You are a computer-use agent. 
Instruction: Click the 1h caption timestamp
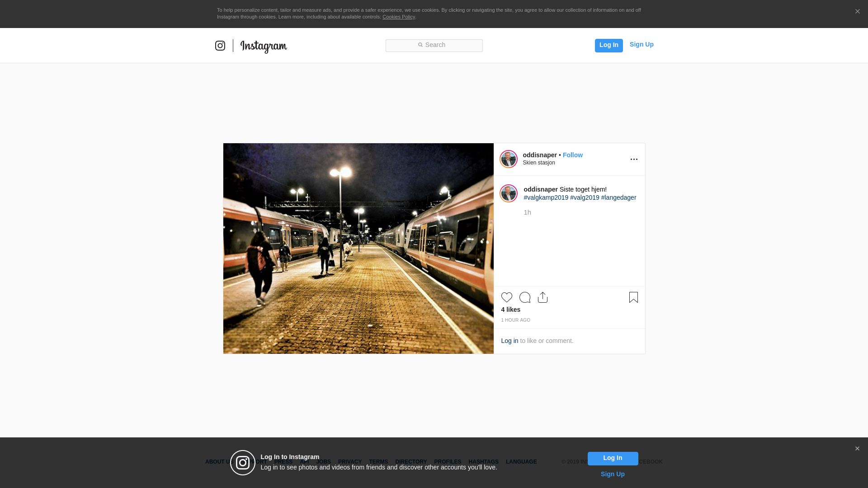coord(528,212)
